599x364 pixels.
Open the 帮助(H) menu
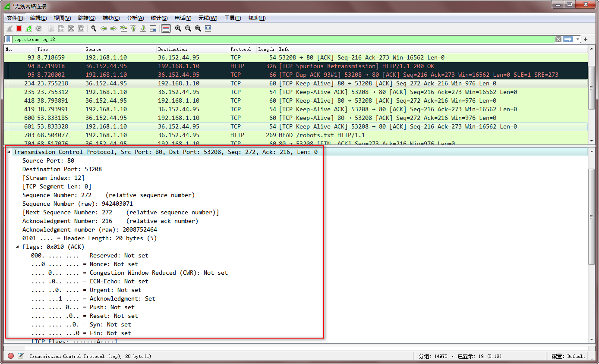pos(257,18)
